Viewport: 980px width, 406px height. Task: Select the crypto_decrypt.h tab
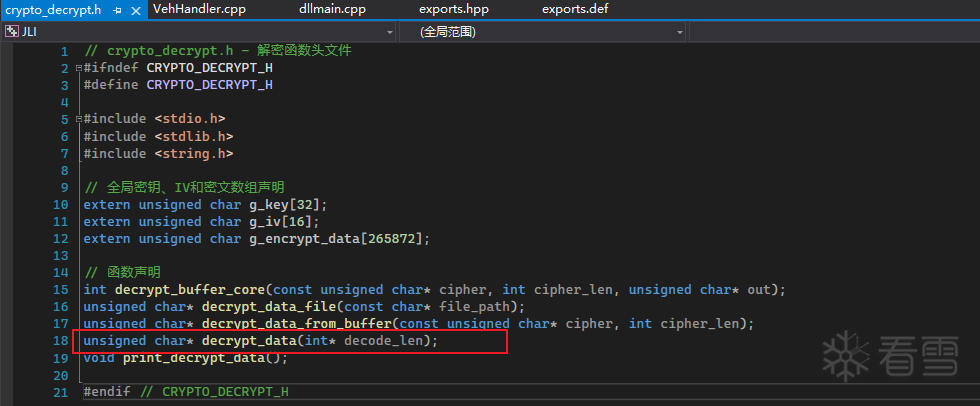coord(53,11)
